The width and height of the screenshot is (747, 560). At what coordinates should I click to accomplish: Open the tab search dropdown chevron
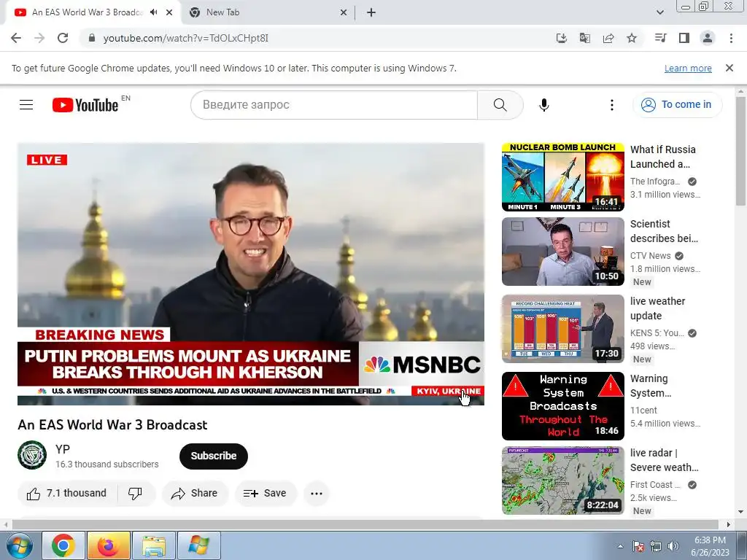pyautogui.click(x=659, y=12)
